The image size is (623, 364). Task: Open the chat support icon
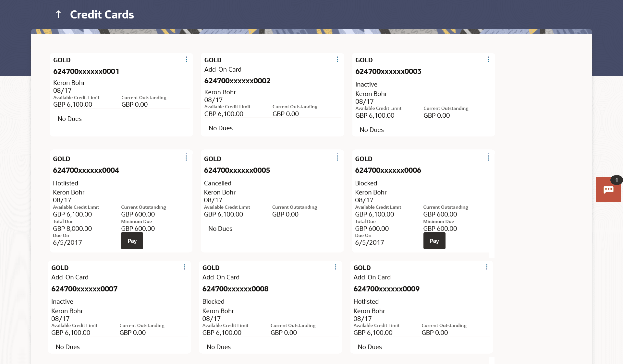(608, 190)
